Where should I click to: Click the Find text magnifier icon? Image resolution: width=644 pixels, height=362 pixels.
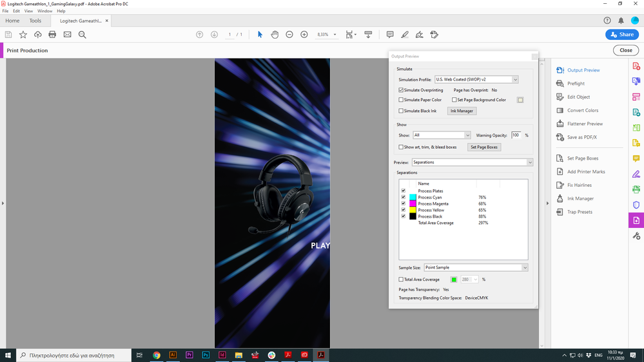point(82,35)
